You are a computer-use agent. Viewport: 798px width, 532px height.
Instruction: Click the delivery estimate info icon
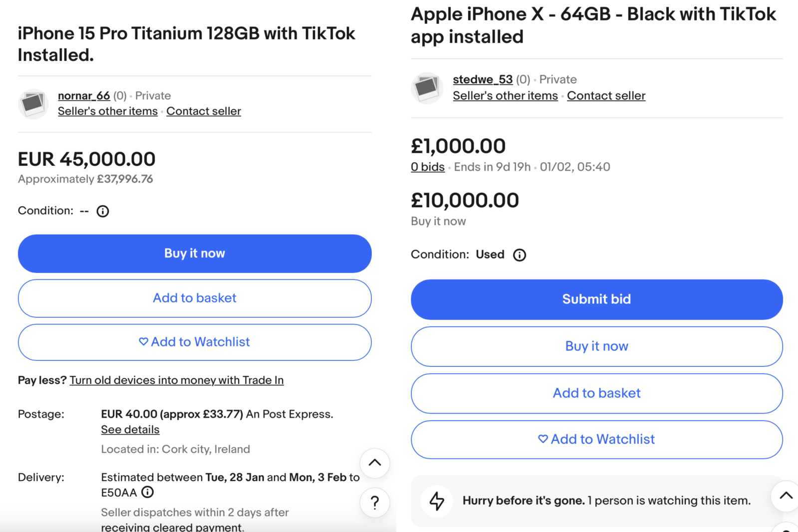tap(147, 493)
